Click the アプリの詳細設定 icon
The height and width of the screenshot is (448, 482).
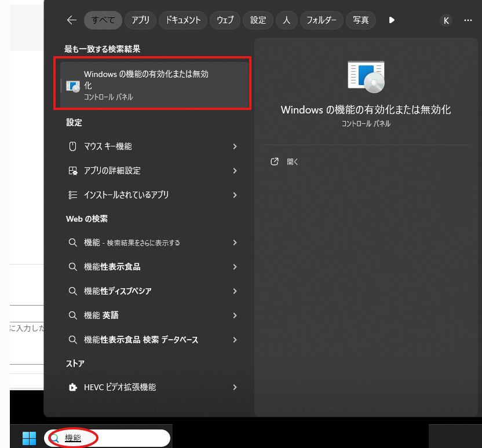[x=73, y=171]
